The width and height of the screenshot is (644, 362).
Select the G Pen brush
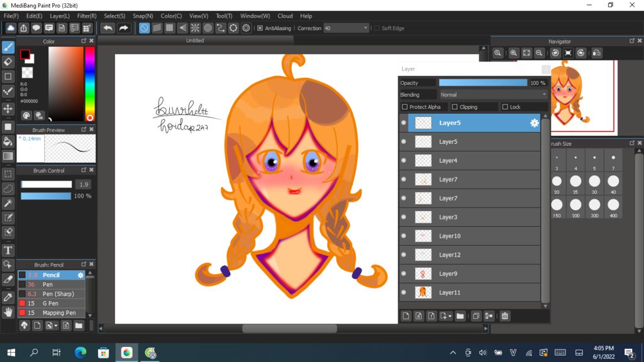tap(52, 304)
